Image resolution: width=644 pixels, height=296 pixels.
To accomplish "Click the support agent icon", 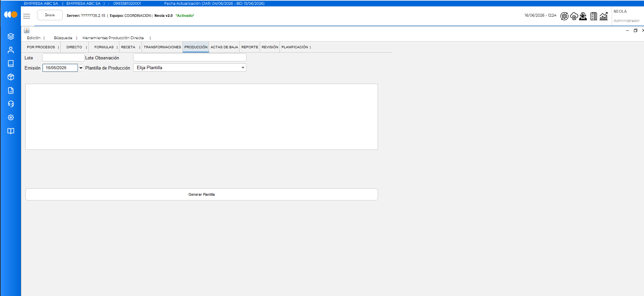I will tap(583, 16).
